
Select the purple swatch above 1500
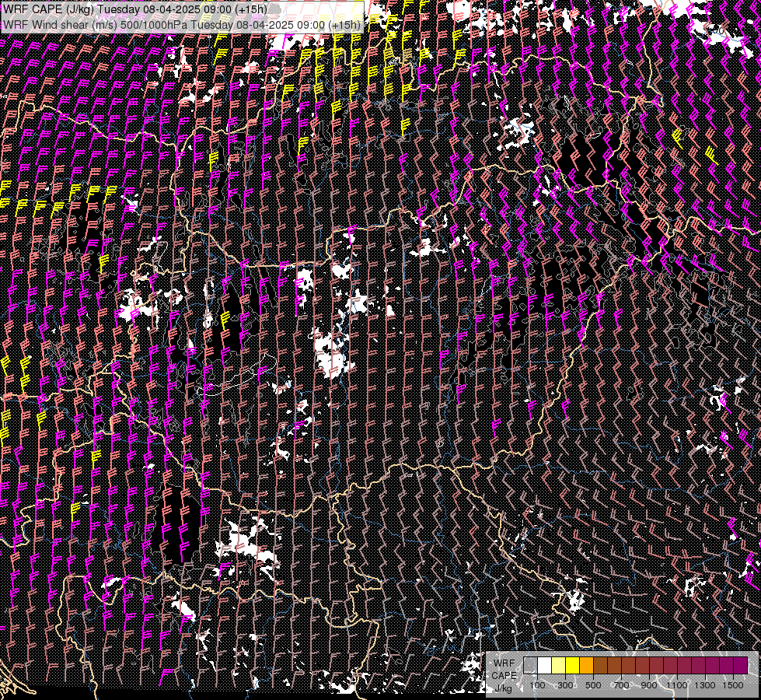coord(741,665)
